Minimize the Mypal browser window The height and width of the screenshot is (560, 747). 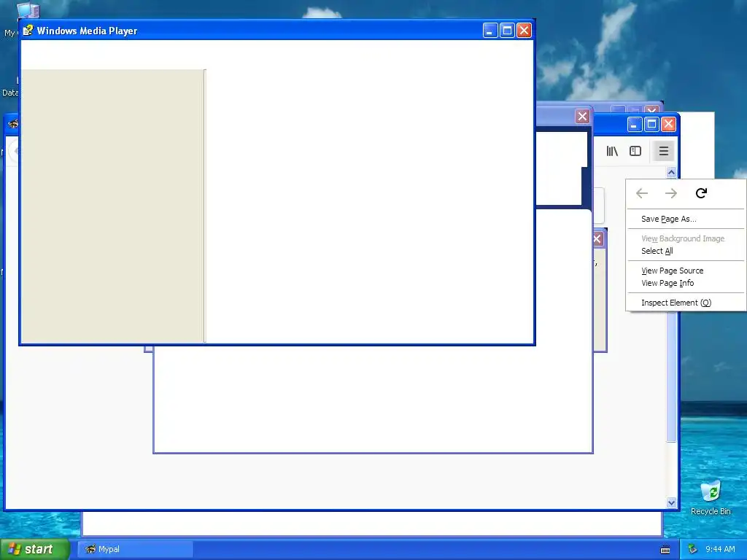[x=634, y=124]
